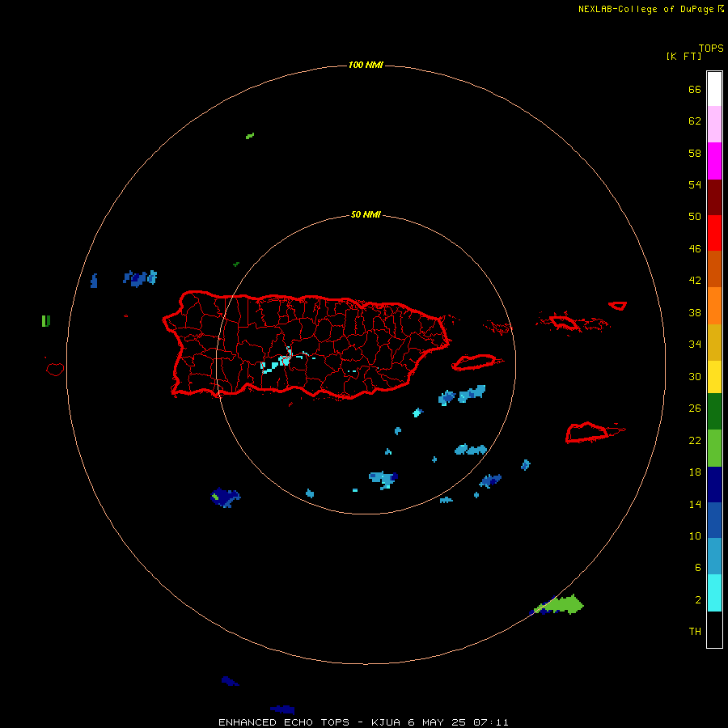
Task: Click the 50 legend value
Action: coord(695,216)
